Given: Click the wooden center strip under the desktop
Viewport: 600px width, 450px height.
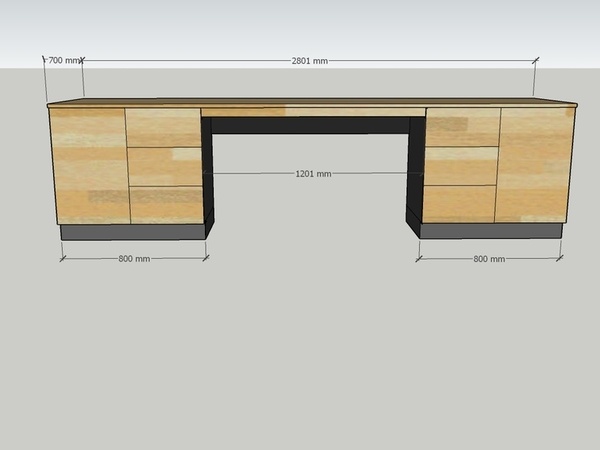Looking at the screenshot, I should [x=312, y=111].
